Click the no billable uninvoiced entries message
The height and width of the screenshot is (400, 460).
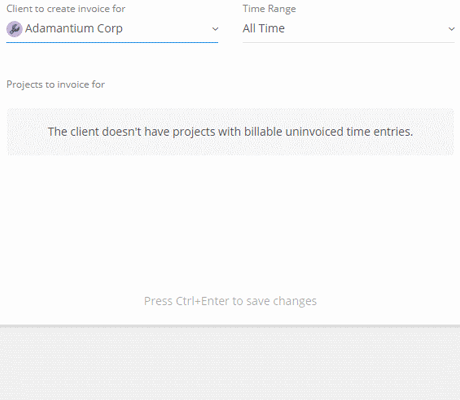coord(230,132)
